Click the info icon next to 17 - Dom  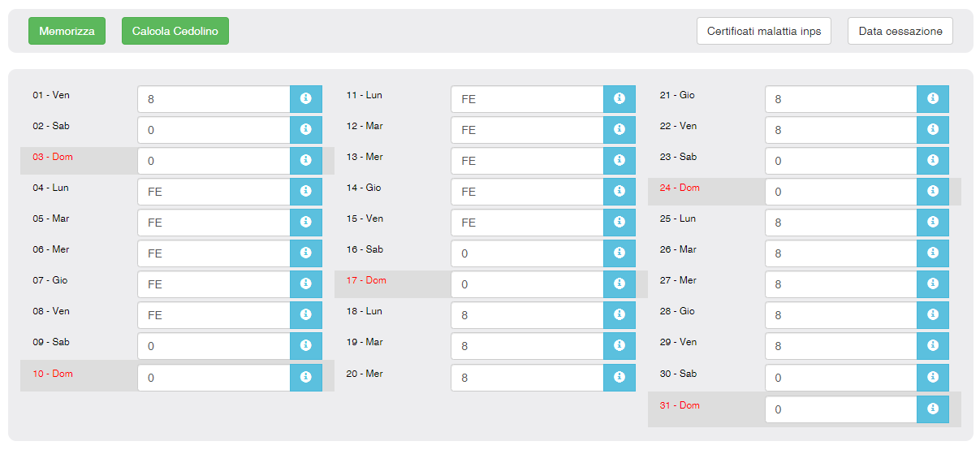[619, 284]
